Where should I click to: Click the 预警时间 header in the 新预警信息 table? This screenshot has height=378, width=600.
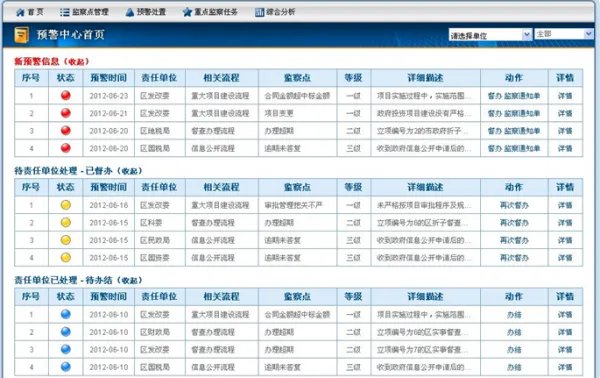click(x=108, y=78)
